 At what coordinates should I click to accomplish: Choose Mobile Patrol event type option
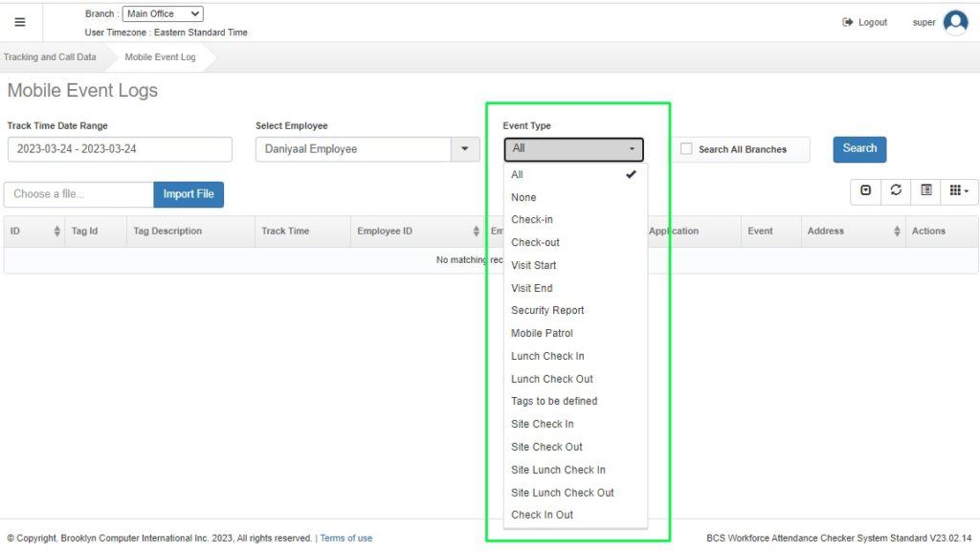(x=542, y=333)
